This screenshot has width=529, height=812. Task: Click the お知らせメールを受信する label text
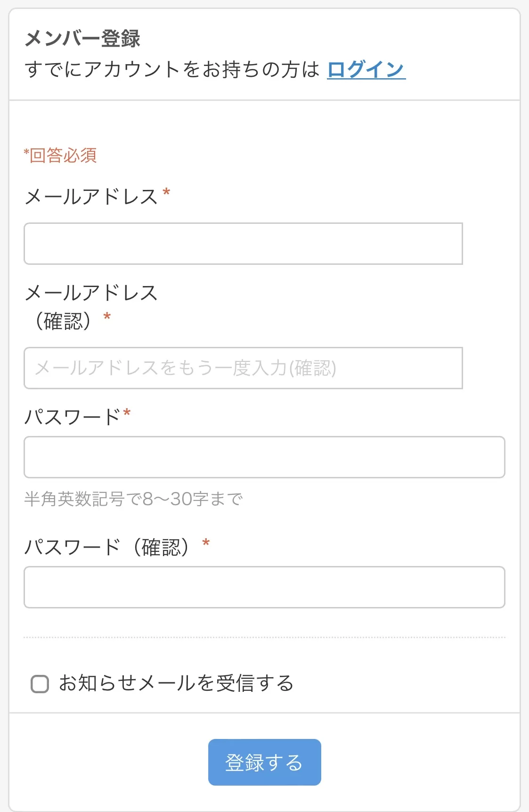pyautogui.click(x=176, y=683)
